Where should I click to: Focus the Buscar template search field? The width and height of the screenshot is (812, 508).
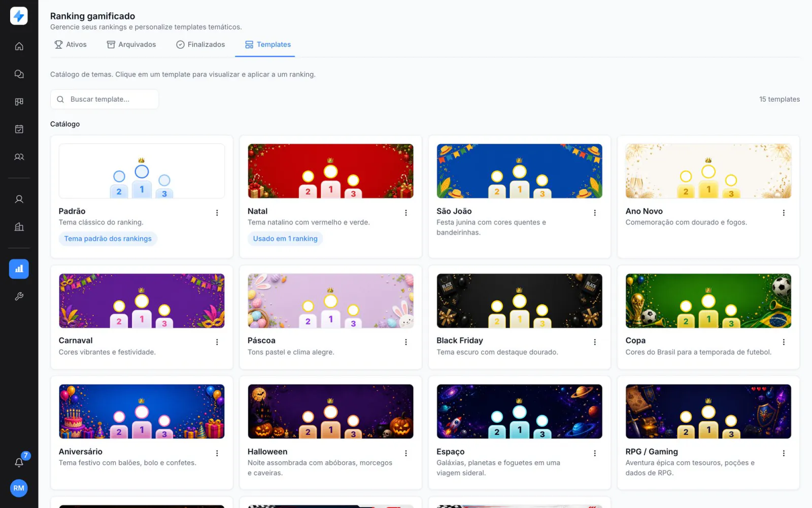[105, 99]
